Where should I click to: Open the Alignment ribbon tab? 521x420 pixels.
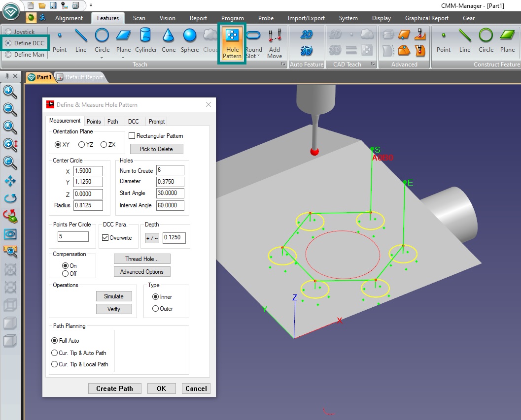click(x=69, y=18)
